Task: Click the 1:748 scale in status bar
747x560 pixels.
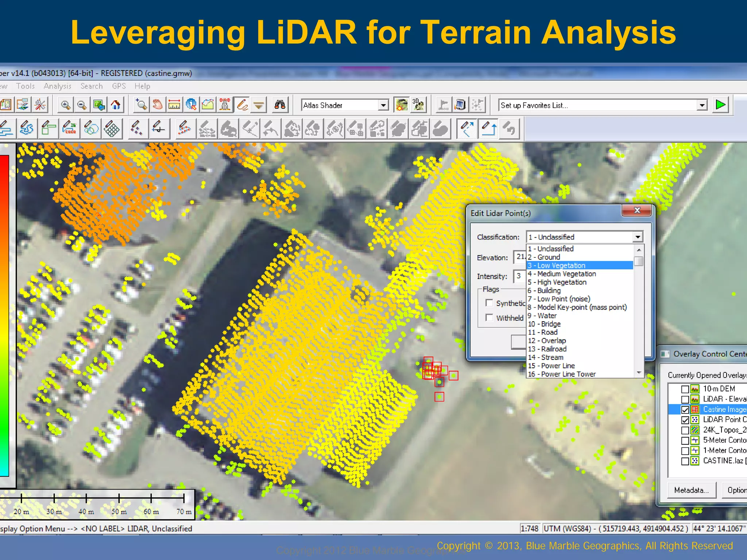Action: tap(530, 529)
